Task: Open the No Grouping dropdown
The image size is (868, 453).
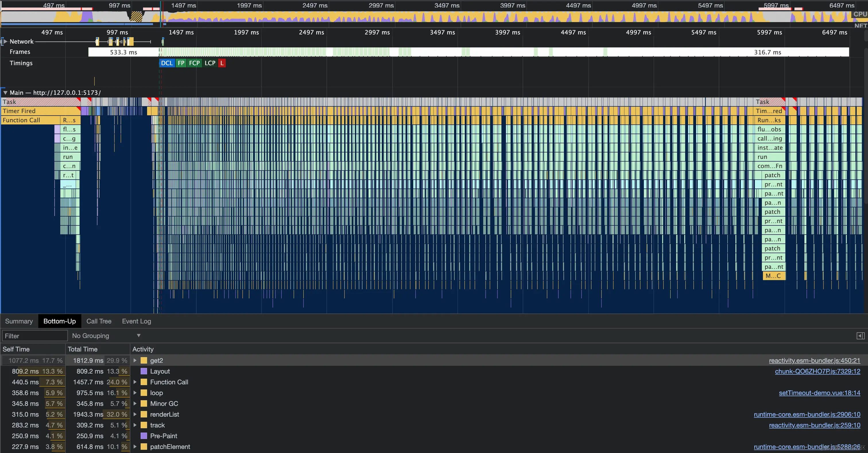Action: pos(106,336)
